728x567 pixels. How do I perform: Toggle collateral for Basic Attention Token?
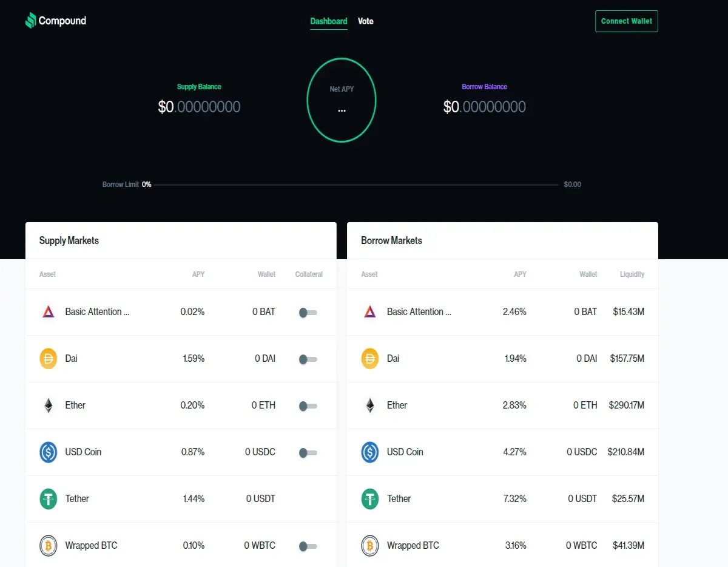coord(308,313)
